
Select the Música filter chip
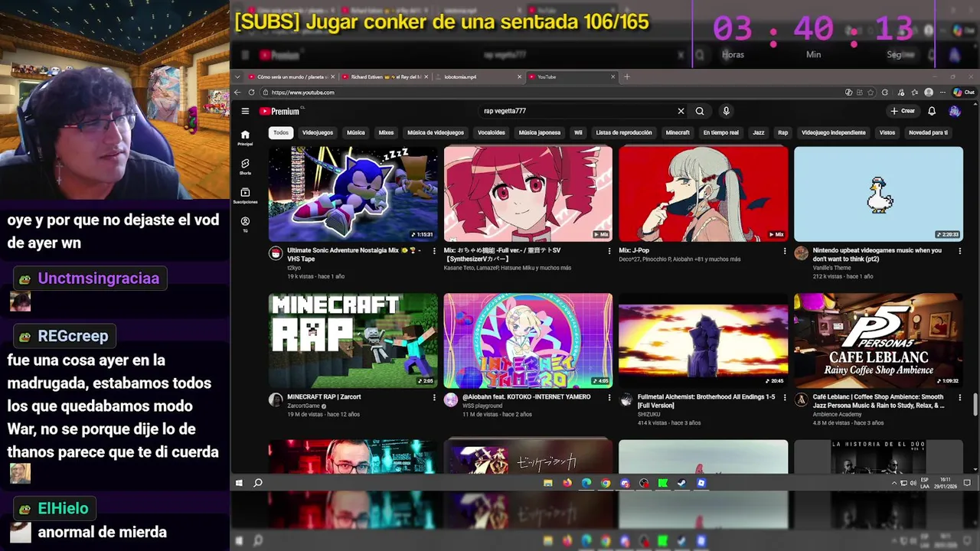point(356,132)
